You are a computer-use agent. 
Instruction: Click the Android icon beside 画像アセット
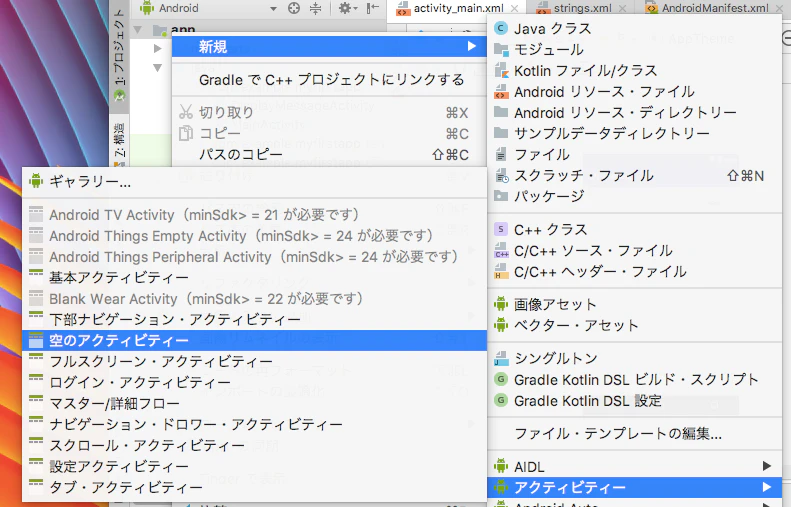pos(500,304)
